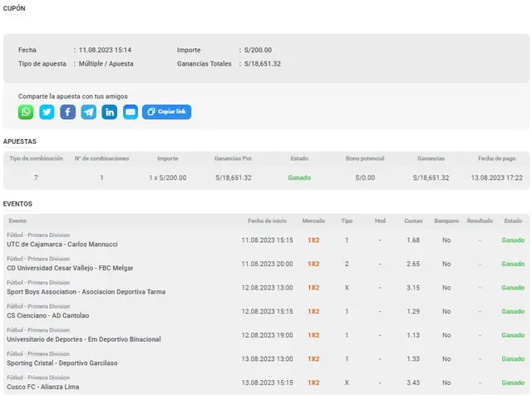
Task: Click the Fecha de inicio column header
Action: (267, 220)
